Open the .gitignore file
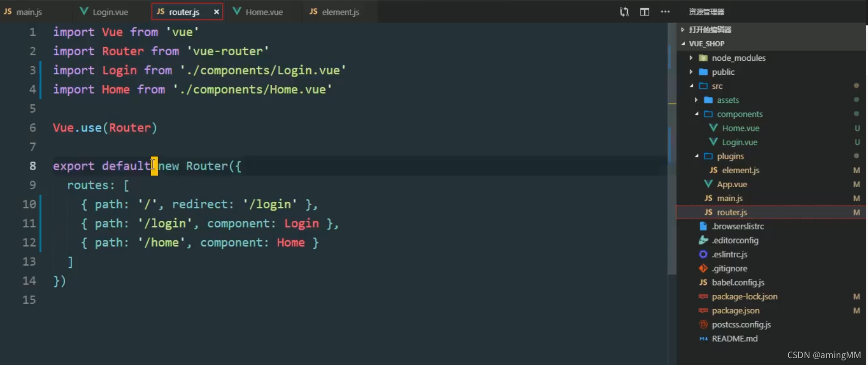 pyautogui.click(x=729, y=268)
